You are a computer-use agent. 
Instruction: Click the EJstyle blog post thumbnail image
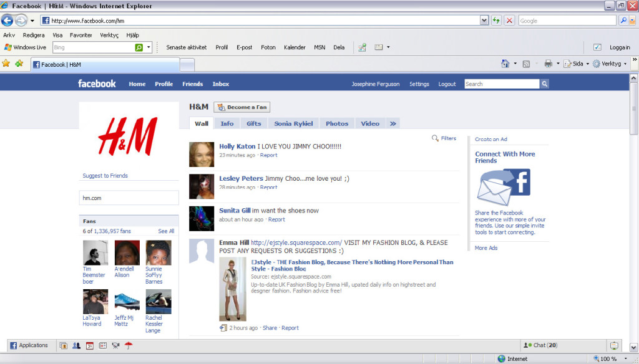tap(233, 289)
